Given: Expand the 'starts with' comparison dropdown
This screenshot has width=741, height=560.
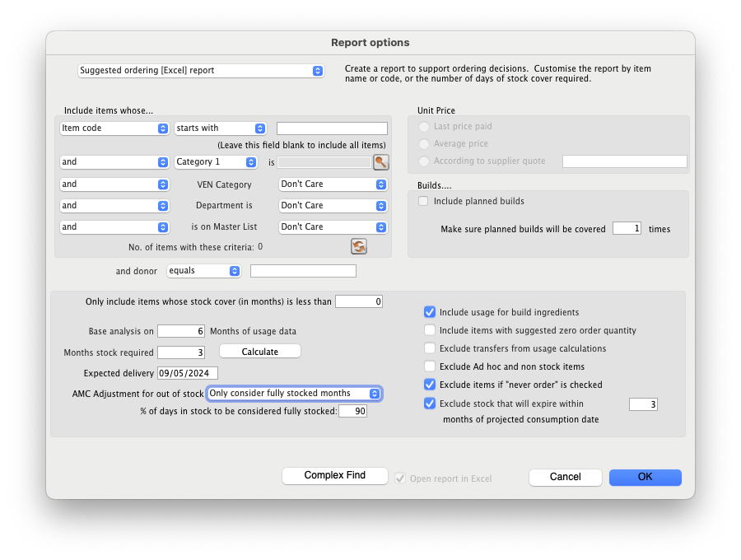Looking at the screenshot, I should point(220,128).
